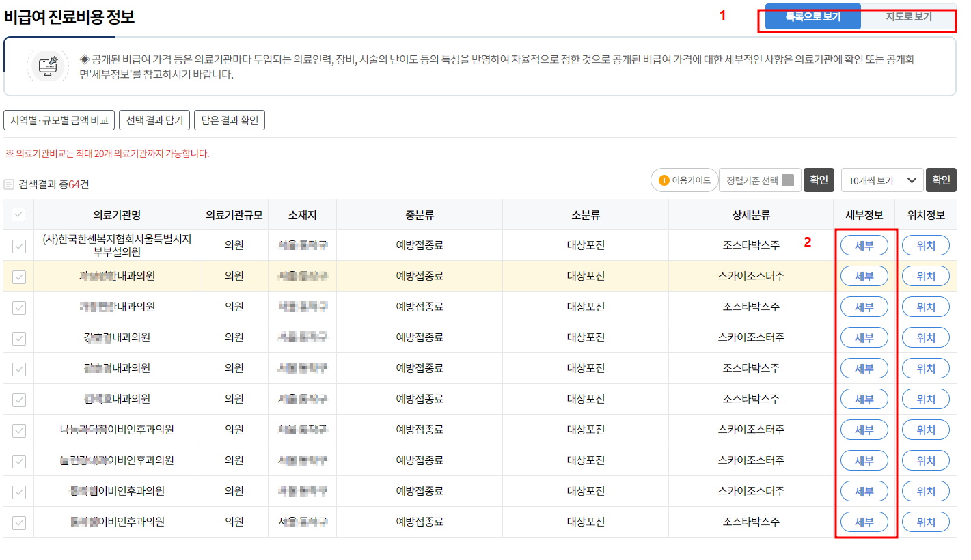
Task: Check the checkbox for 나눔과다함이비인후과의원 row
Action: (x=18, y=430)
